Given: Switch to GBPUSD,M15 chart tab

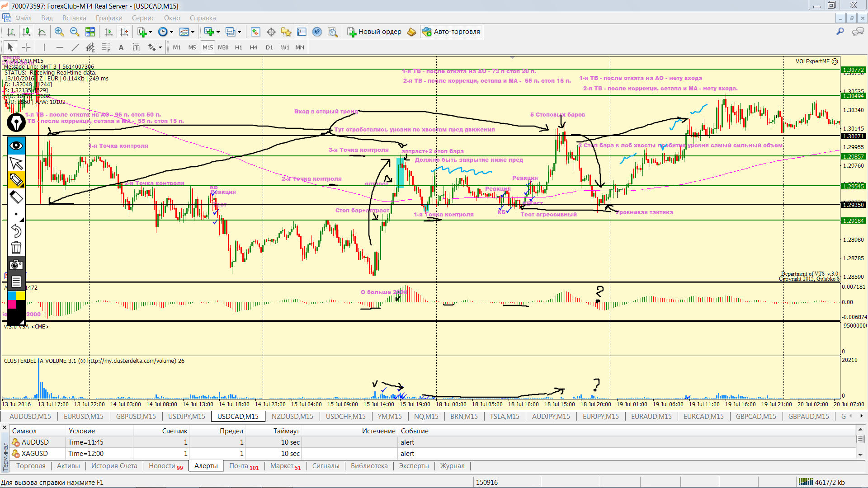Looking at the screenshot, I should 136,416.
